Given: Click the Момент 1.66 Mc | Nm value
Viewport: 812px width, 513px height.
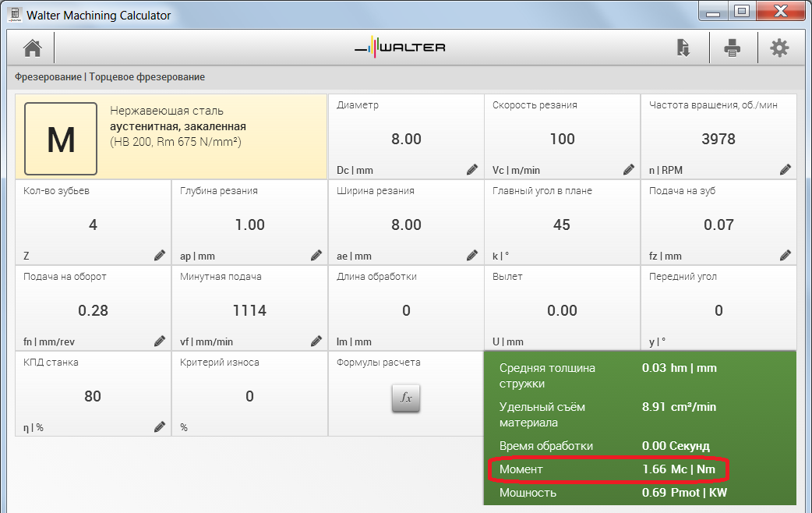Looking at the screenshot, I should [x=679, y=469].
